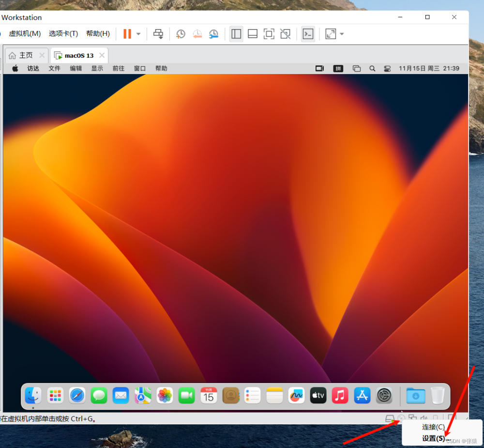
Task: Open the 编辑 menu
Action: [x=76, y=68]
